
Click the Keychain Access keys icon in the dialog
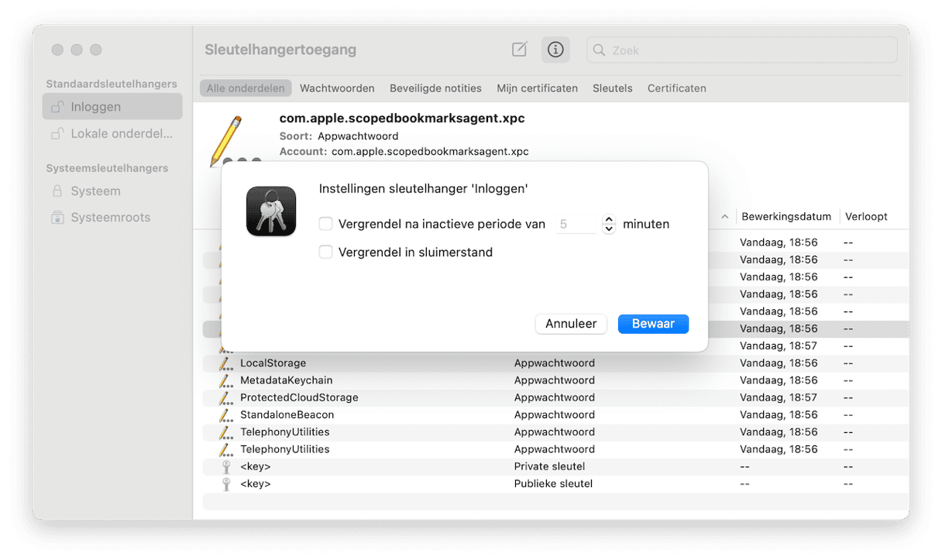tap(271, 211)
